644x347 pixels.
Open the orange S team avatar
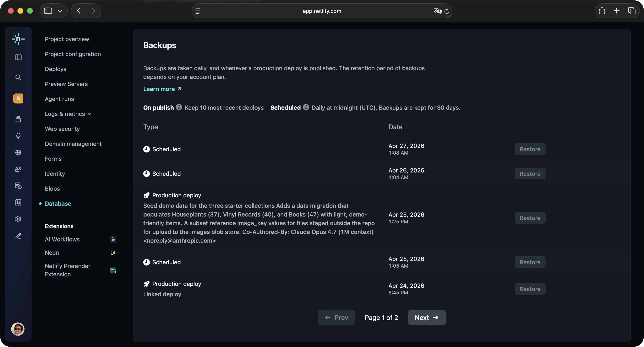click(x=18, y=98)
